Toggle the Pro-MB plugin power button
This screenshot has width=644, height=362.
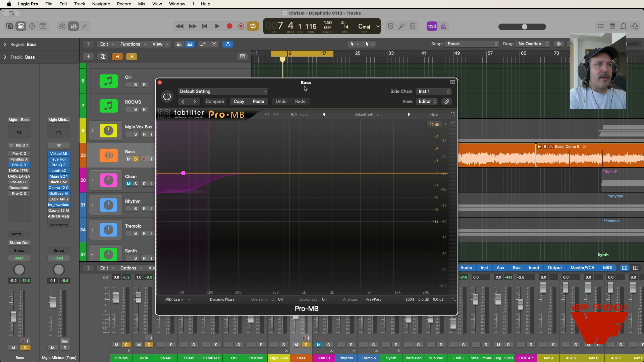tap(167, 97)
